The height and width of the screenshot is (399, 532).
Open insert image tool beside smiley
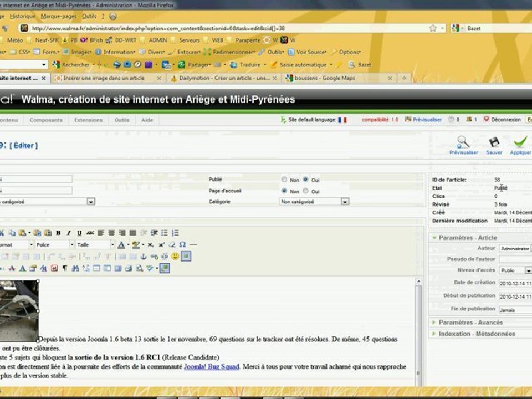[186, 257]
